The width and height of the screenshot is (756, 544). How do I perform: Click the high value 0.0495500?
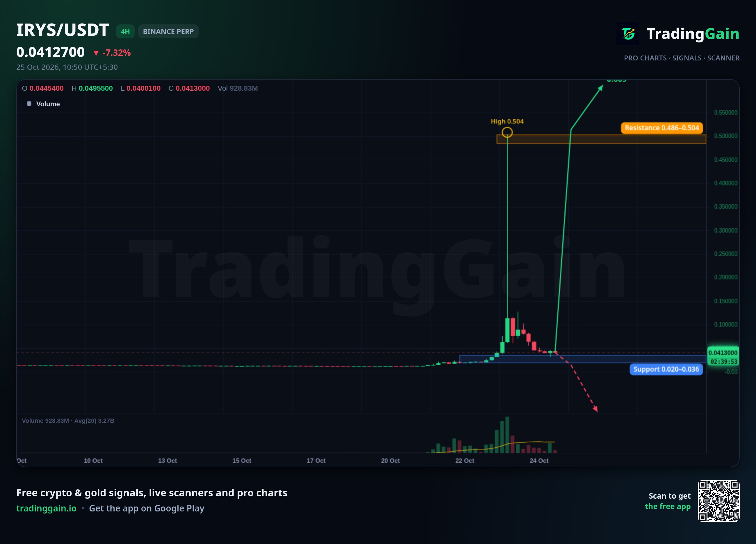click(96, 88)
